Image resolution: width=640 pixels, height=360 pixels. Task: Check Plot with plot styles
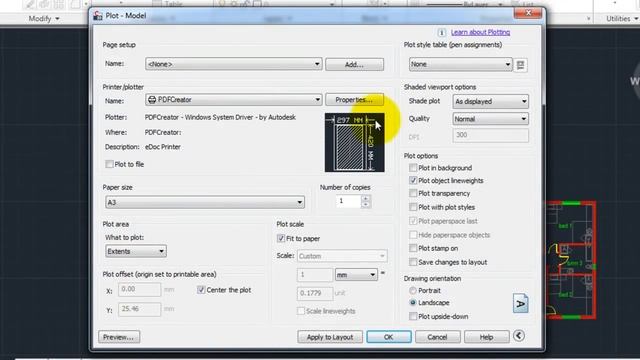(413, 207)
